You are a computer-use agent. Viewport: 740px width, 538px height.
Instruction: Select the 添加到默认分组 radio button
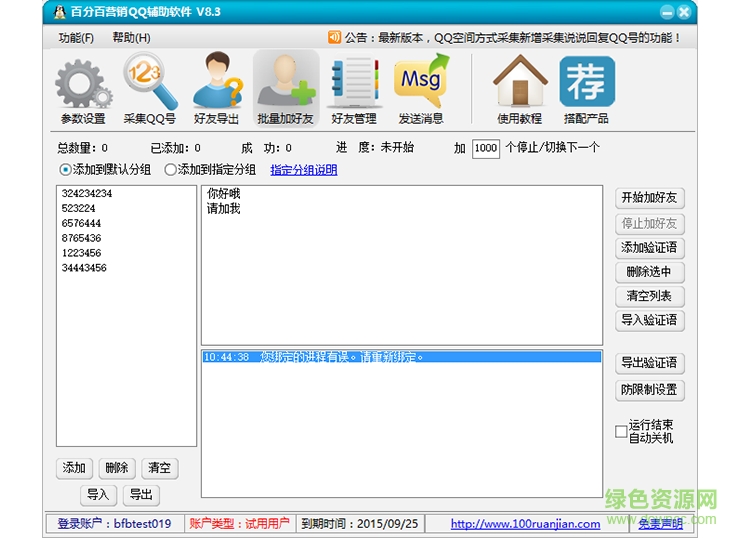click(x=66, y=170)
